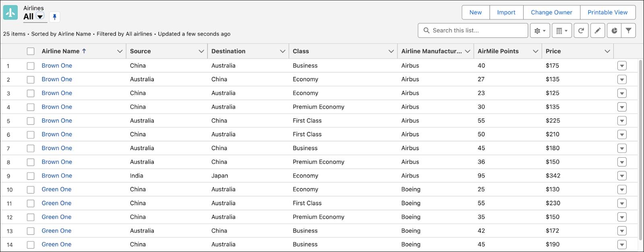Image resolution: width=644 pixels, height=252 pixels.
Task: Open row 3 actions dropdown
Action: click(x=622, y=93)
